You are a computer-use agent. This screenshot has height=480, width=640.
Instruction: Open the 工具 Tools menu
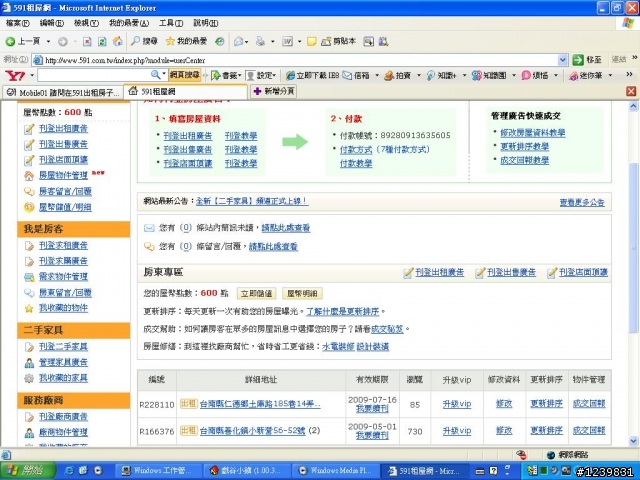(x=171, y=23)
